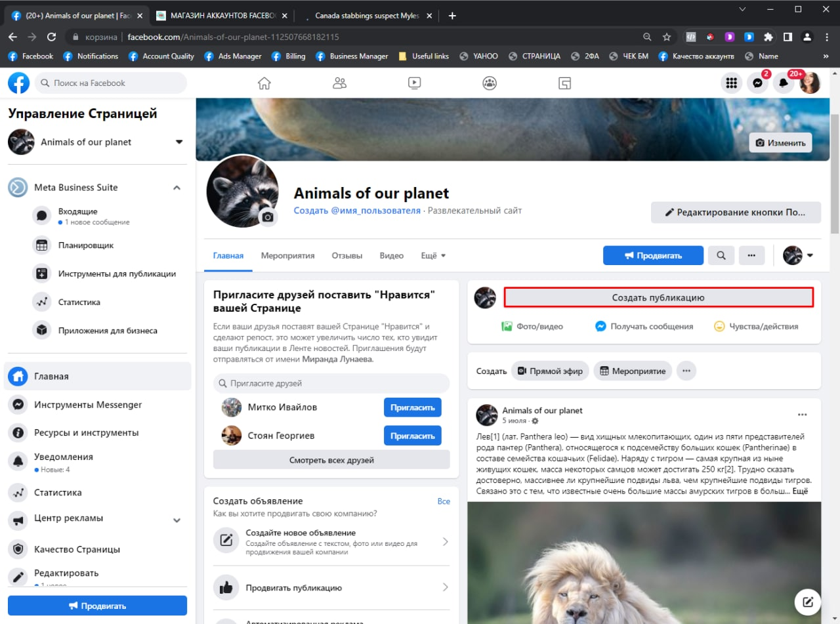
Task: Click the Прямой эфир button
Action: point(550,371)
